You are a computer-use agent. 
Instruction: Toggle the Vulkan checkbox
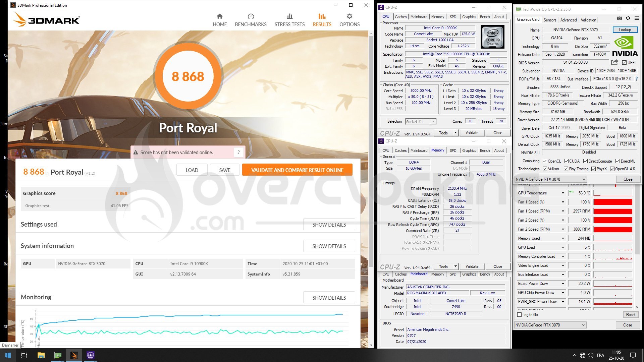[x=545, y=169]
